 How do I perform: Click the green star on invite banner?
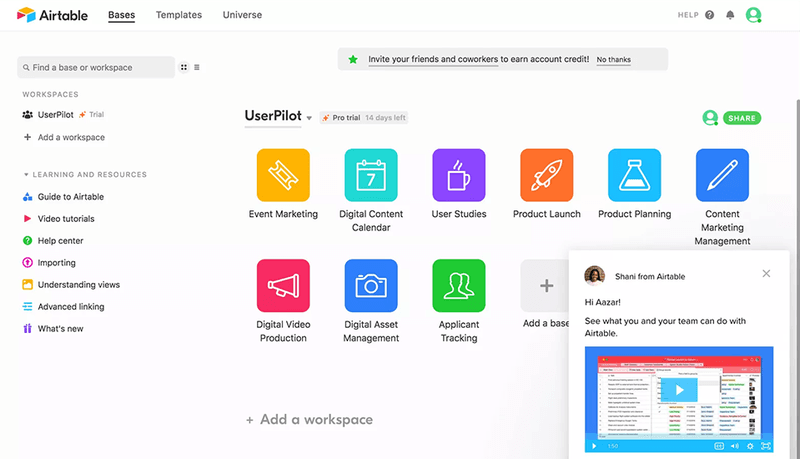(x=353, y=60)
